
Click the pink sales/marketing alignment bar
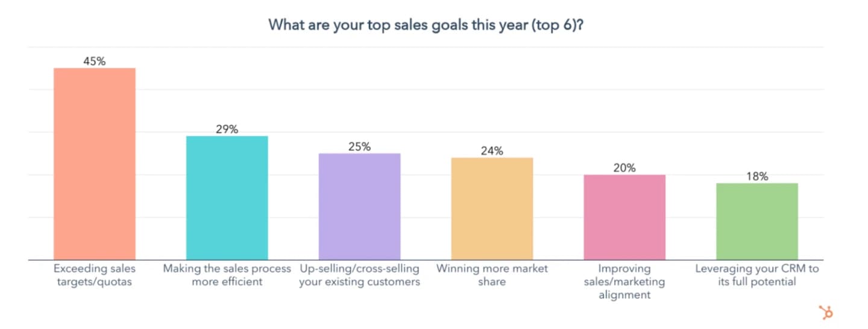tap(624, 218)
